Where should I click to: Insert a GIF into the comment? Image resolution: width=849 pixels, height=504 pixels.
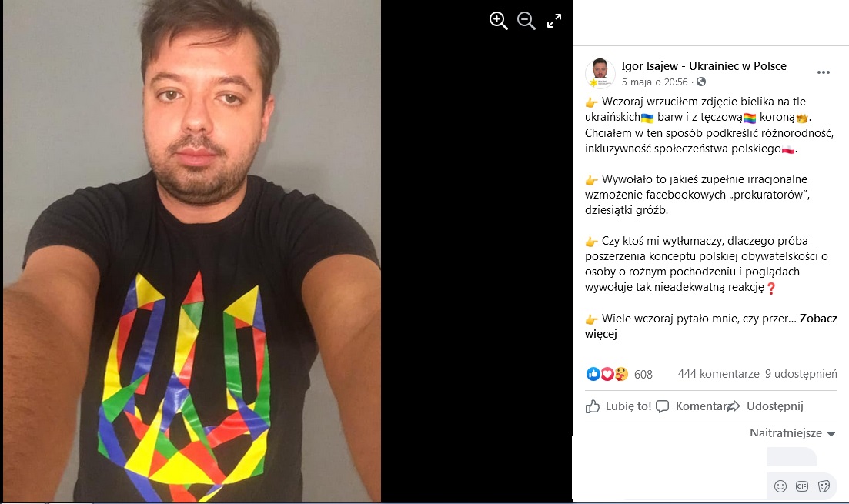click(802, 486)
